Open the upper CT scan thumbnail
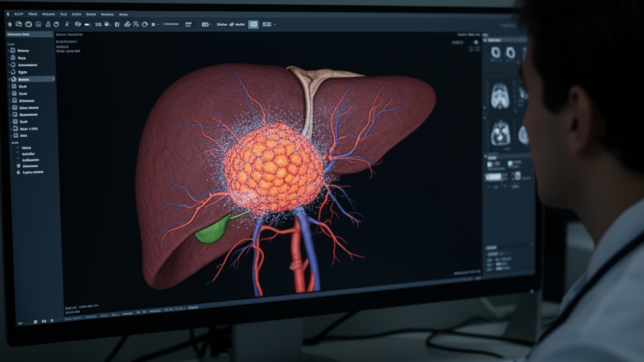Image resolution: width=644 pixels, height=362 pixels. point(501,95)
